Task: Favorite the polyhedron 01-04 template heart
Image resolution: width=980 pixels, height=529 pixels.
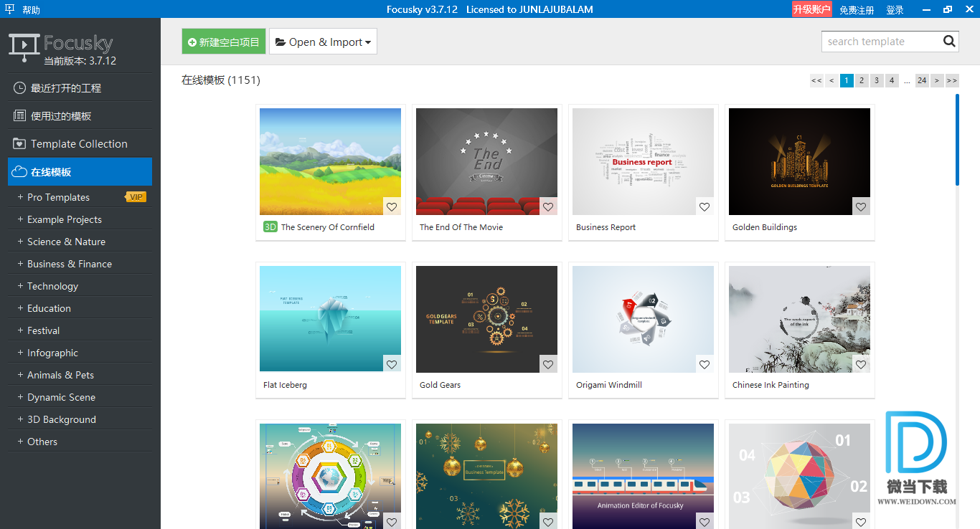Action: pos(861,522)
